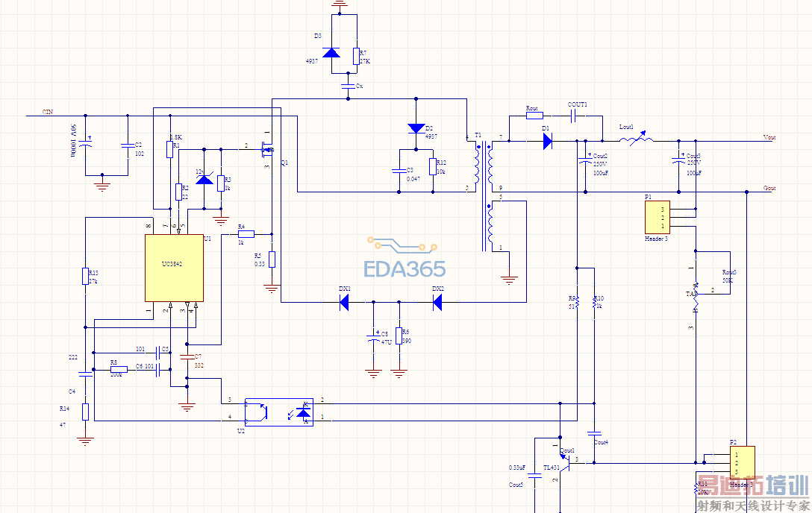This screenshot has height=513, width=812.
Task: Select resistor R13 27k
Action: coord(85,276)
